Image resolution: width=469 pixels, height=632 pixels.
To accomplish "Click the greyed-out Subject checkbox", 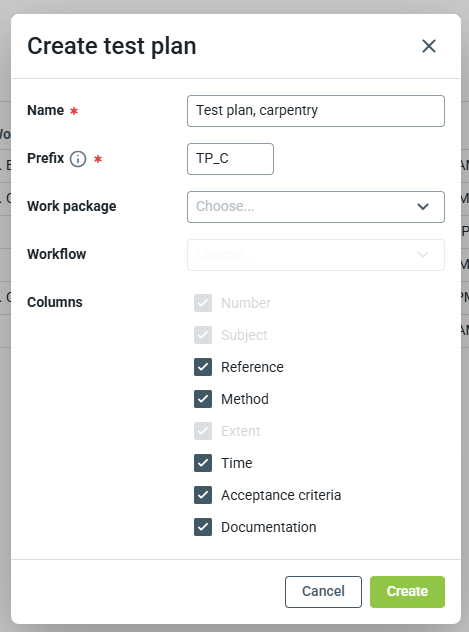I will 203,335.
